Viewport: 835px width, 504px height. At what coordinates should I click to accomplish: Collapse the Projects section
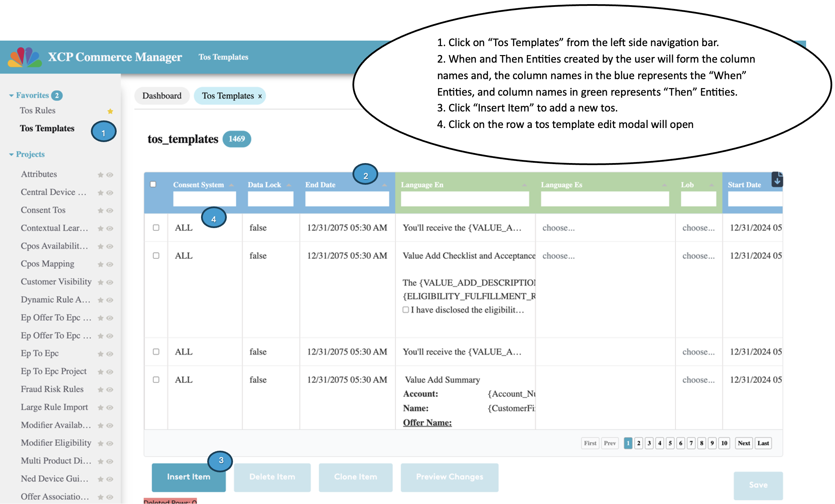(11, 155)
